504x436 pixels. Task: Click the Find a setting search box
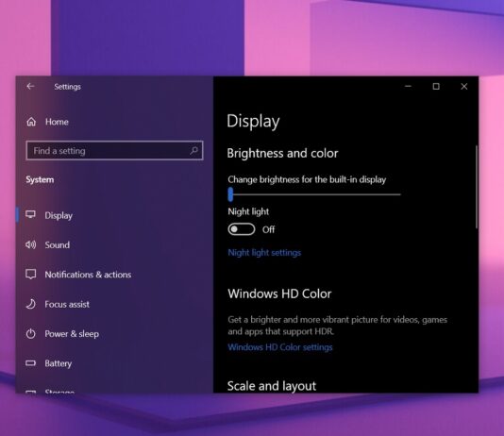click(x=114, y=150)
